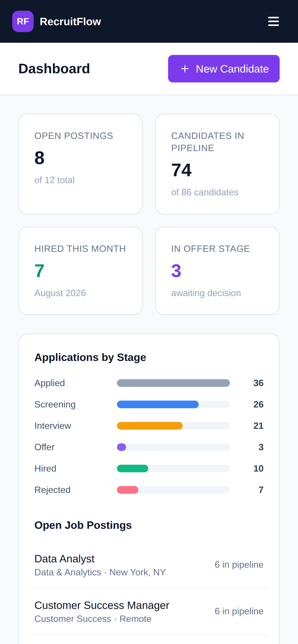Select the Applied stage progress bar
The width and height of the screenshot is (298, 644).
[173, 383]
